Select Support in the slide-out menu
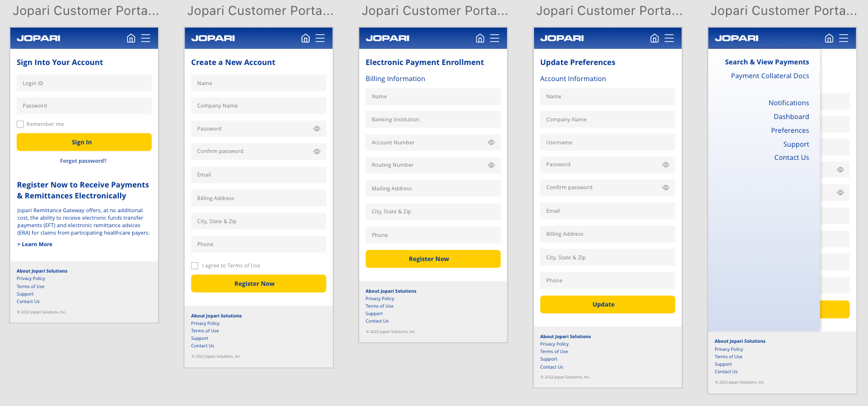The image size is (868, 406). click(x=796, y=144)
